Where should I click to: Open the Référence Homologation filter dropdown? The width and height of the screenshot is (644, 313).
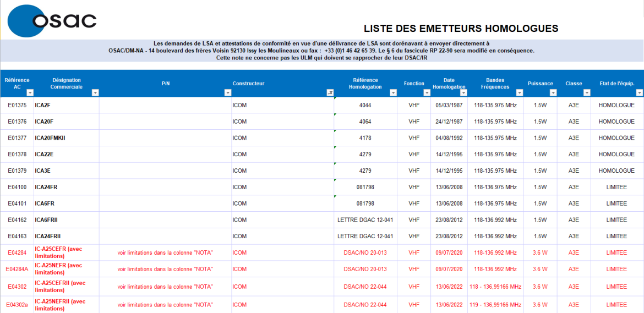(394, 93)
